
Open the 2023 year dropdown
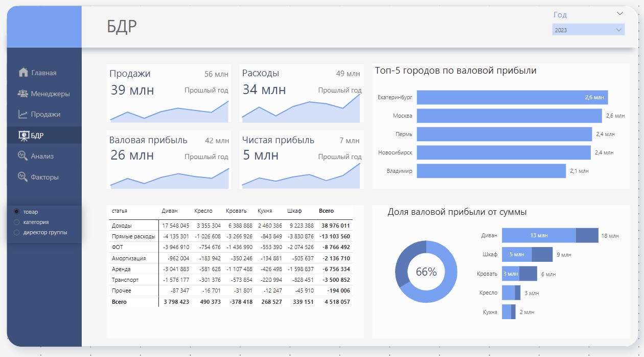(x=588, y=30)
